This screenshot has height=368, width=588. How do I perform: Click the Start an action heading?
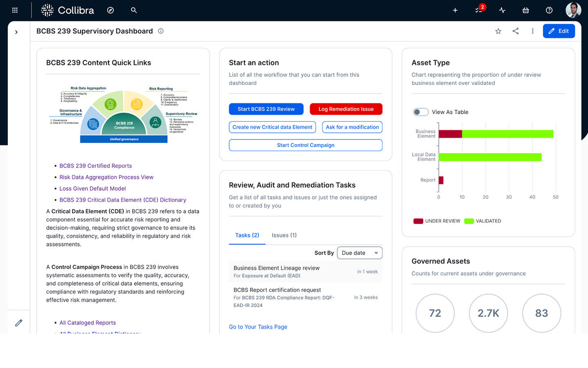254,63
